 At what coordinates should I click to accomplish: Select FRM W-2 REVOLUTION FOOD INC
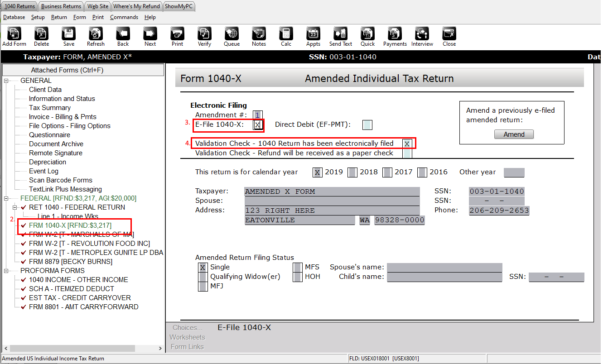(x=89, y=244)
